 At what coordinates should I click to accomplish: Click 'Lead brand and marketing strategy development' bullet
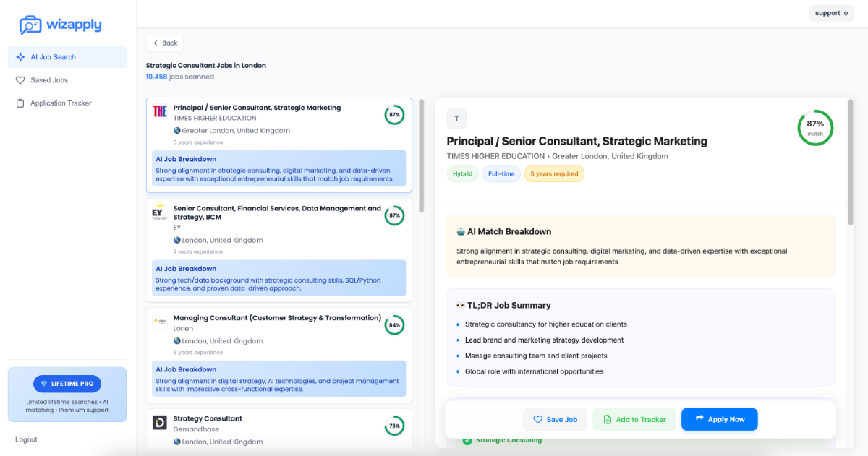click(544, 340)
